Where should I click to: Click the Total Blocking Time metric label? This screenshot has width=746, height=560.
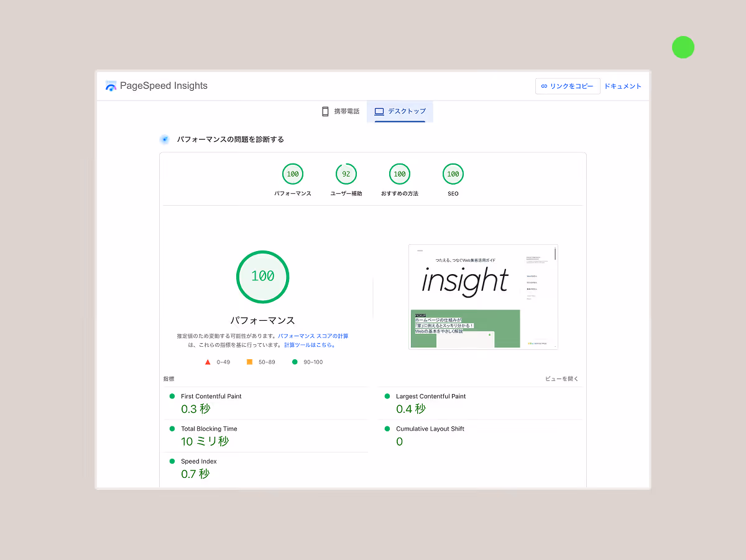tap(209, 429)
